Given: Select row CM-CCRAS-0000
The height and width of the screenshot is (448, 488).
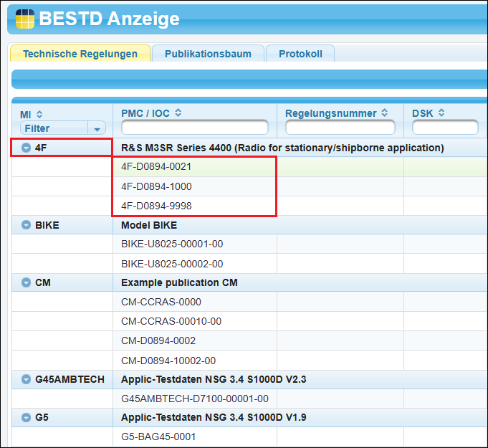Looking at the screenshot, I should pos(249,302).
